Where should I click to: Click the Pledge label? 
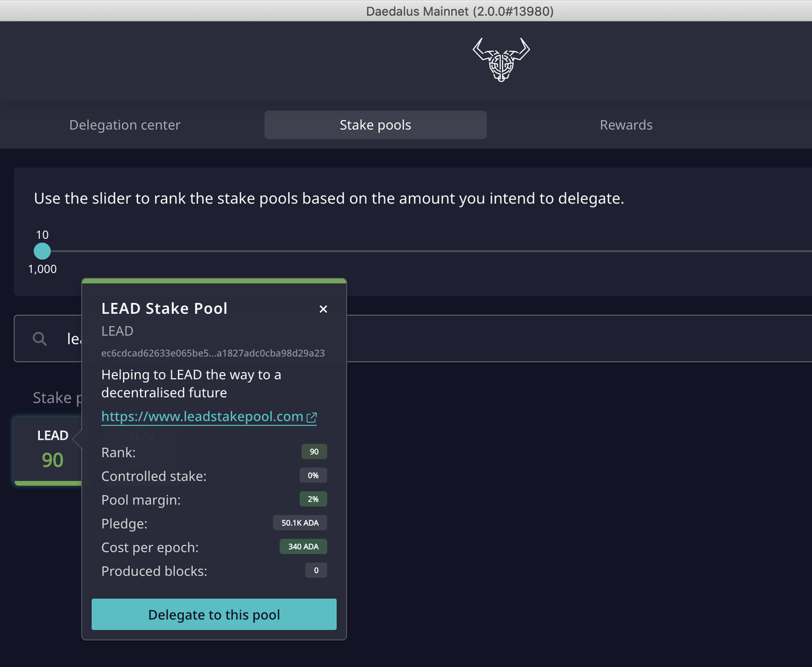point(124,524)
